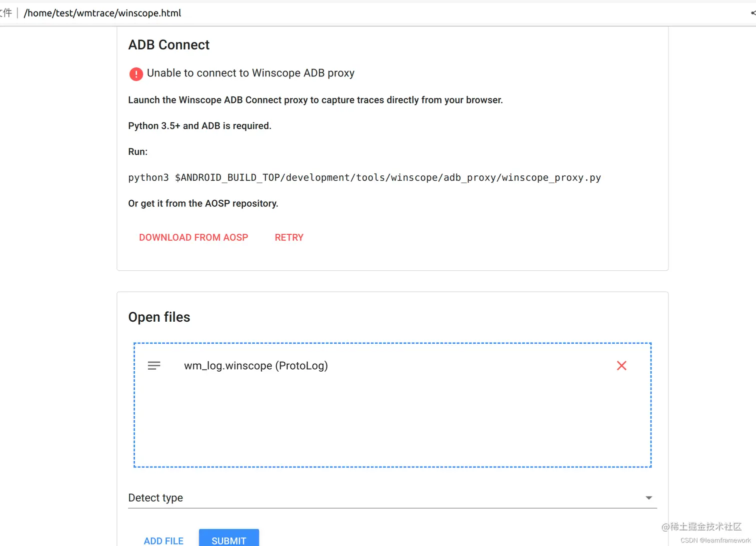Click the 'Run:' label

click(x=137, y=152)
